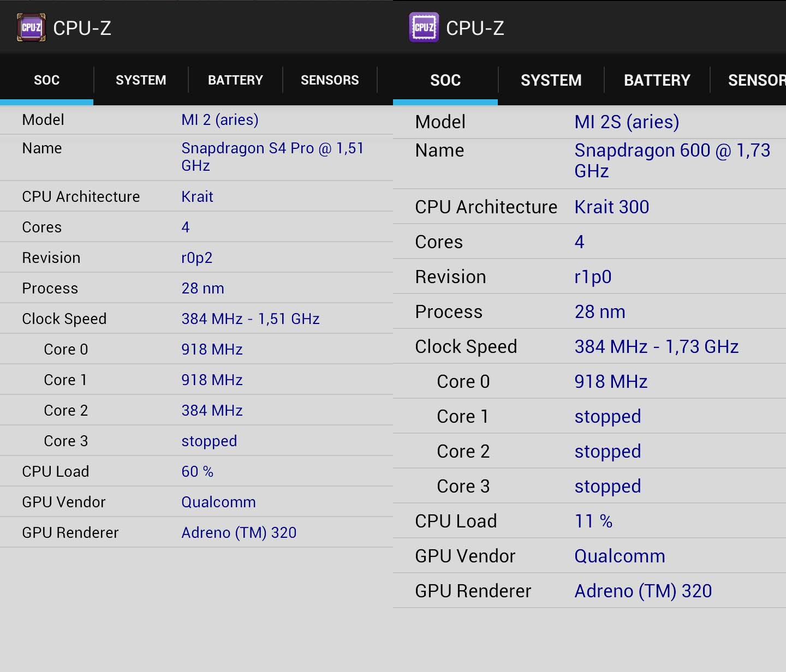Open the SYSTEM tab in right panel
786x672 pixels.
551,80
